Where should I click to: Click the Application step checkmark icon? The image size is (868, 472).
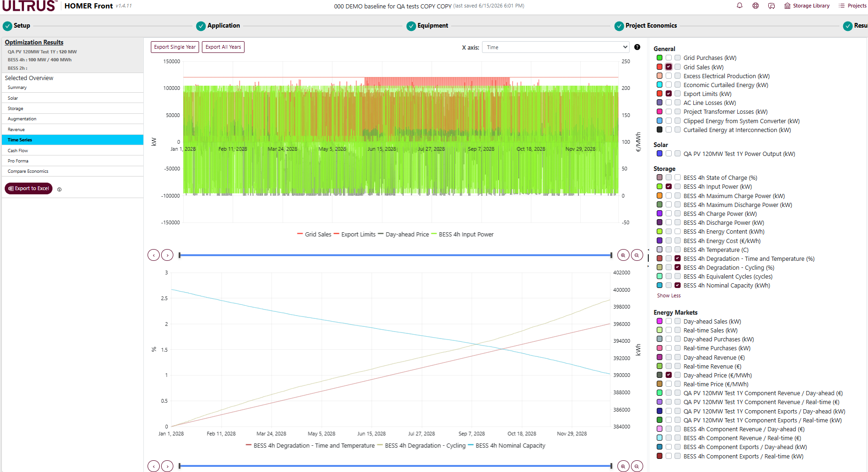201,26
